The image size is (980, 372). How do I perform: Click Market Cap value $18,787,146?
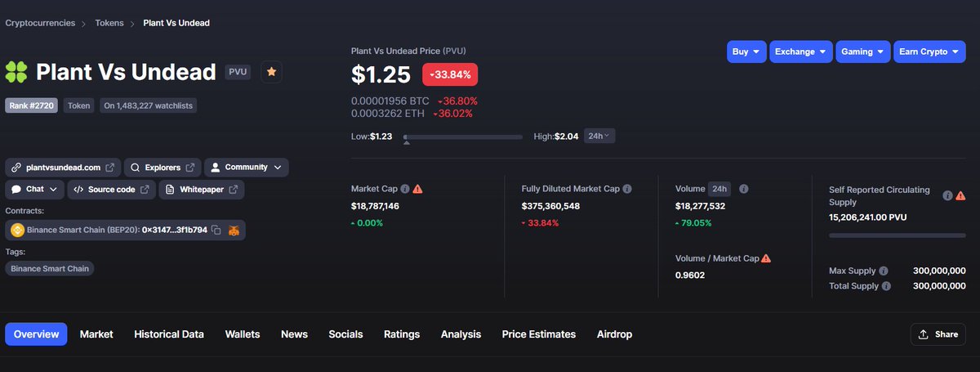coord(375,206)
